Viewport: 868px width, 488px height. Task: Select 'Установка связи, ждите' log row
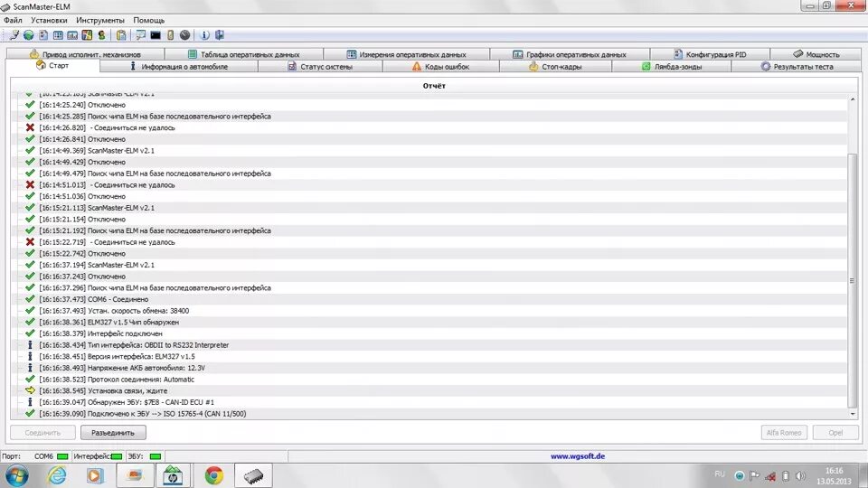(429, 390)
